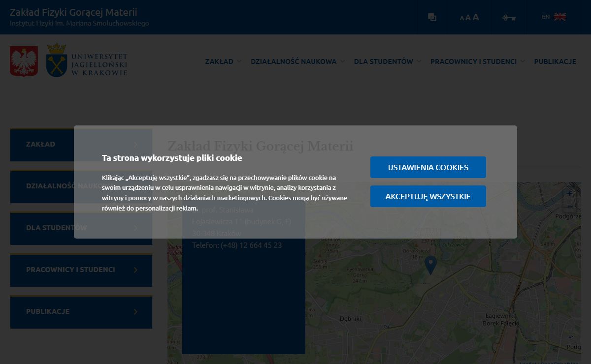Click the page heading Zakład Fizyki Gorącej Materii
Screen dimensions: 591x364
[260, 146]
